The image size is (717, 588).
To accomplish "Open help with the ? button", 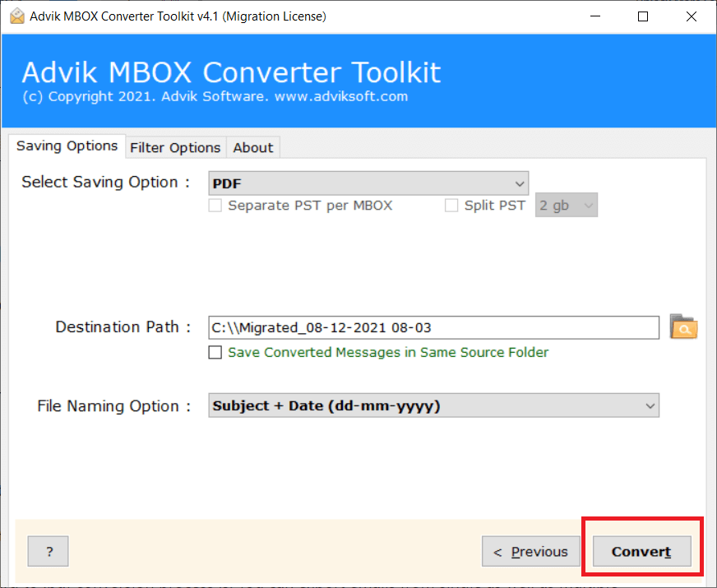I will click(x=48, y=552).
